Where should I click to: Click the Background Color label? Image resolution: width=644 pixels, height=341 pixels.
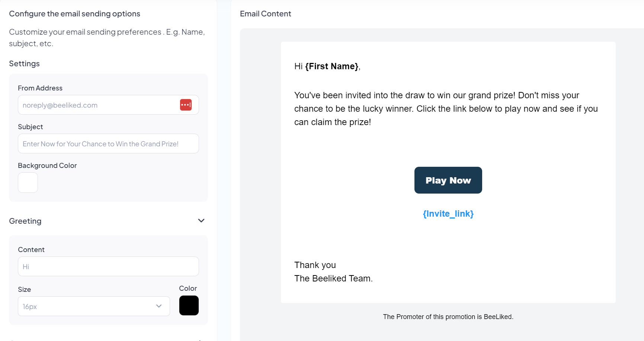click(x=47, y=165)
